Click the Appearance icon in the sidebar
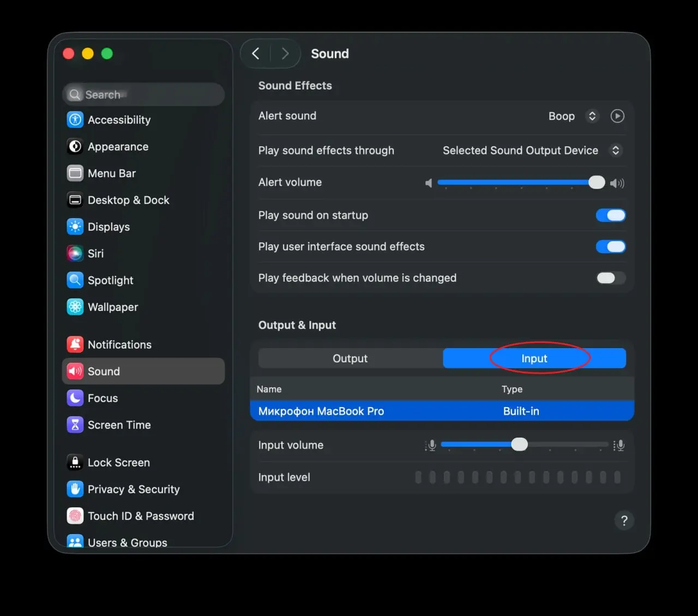This screenshot has width=698, height=616. click(x=75, y=146)
